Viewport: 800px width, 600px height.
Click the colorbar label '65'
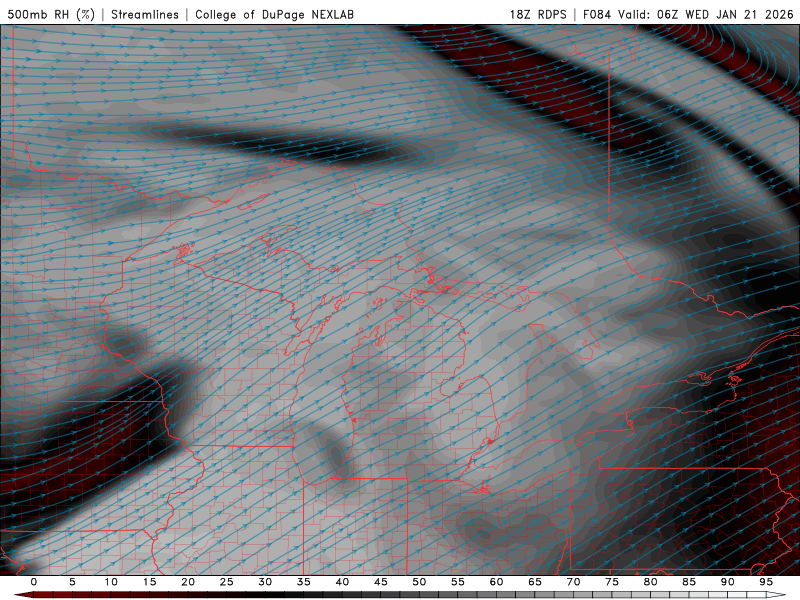pyautogui.click(x=535, y=582)
